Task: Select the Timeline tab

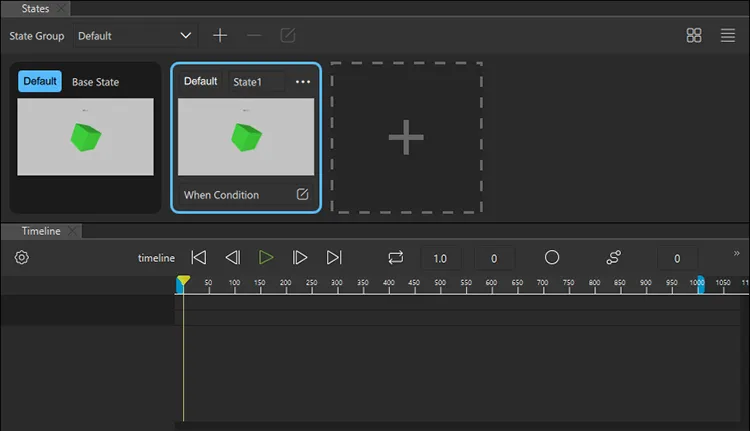Action: [41, 231]
